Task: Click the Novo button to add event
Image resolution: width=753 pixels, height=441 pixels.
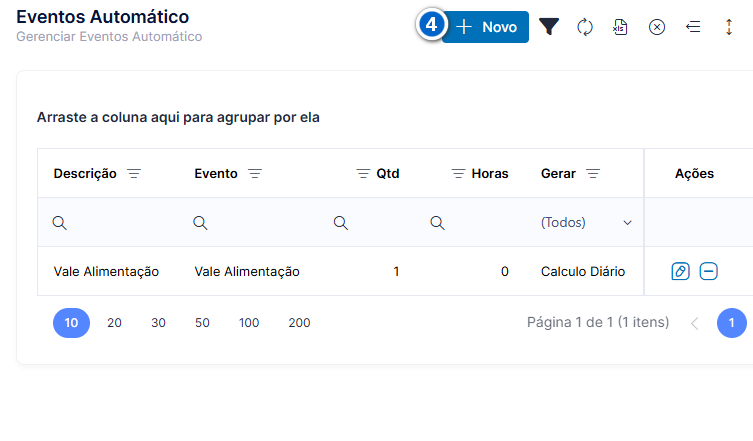Action: (x=485, y=27)
